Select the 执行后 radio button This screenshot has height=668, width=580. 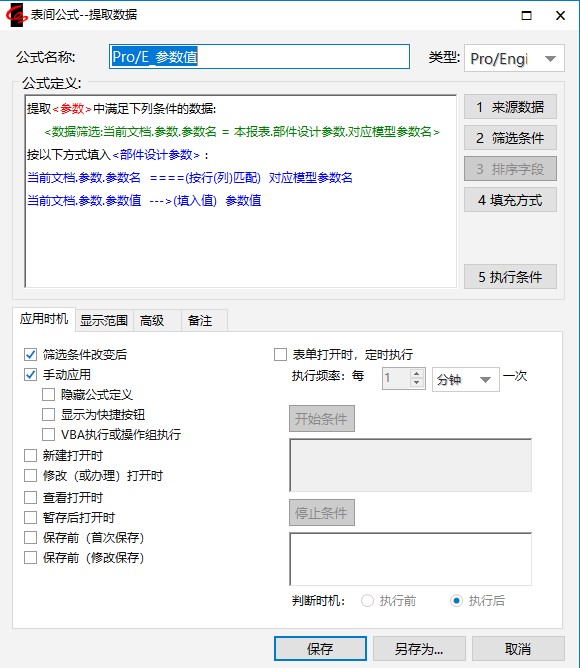[456, 601]
